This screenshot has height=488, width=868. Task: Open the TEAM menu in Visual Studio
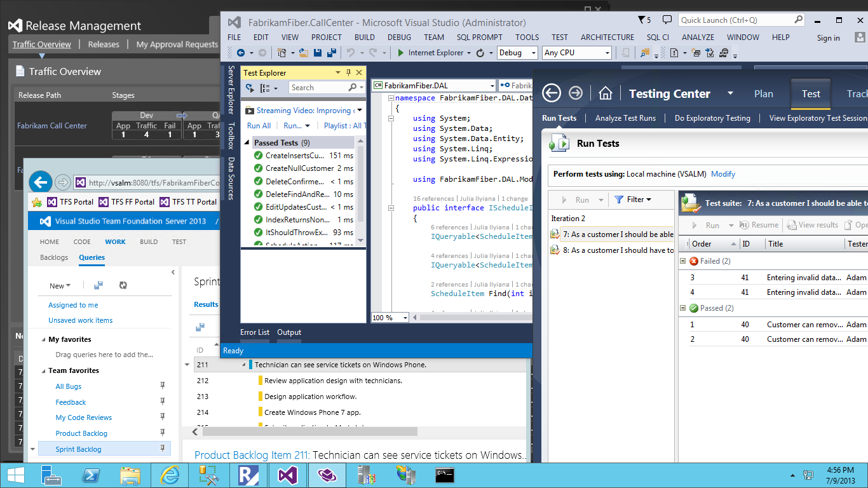[434, 37]
